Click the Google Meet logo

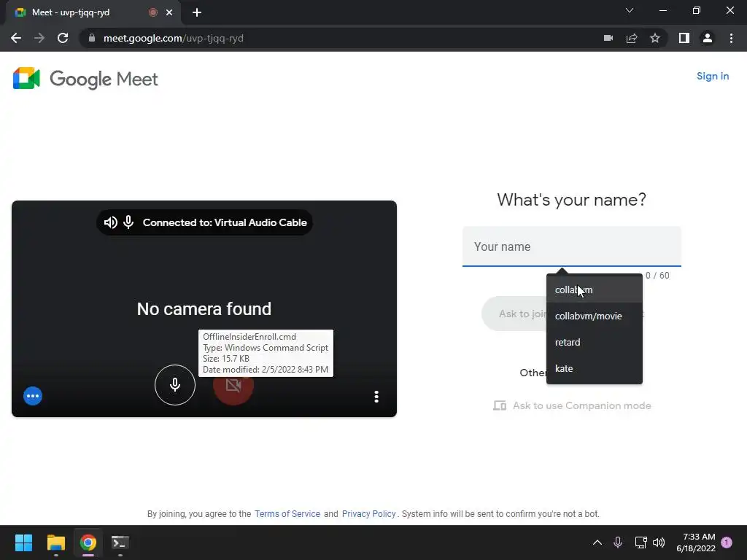point(85,79)
